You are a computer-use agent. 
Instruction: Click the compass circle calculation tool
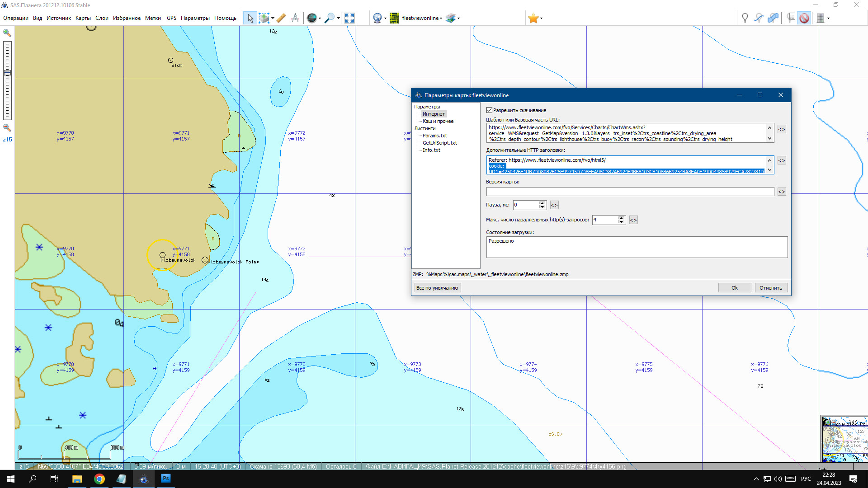295,18
